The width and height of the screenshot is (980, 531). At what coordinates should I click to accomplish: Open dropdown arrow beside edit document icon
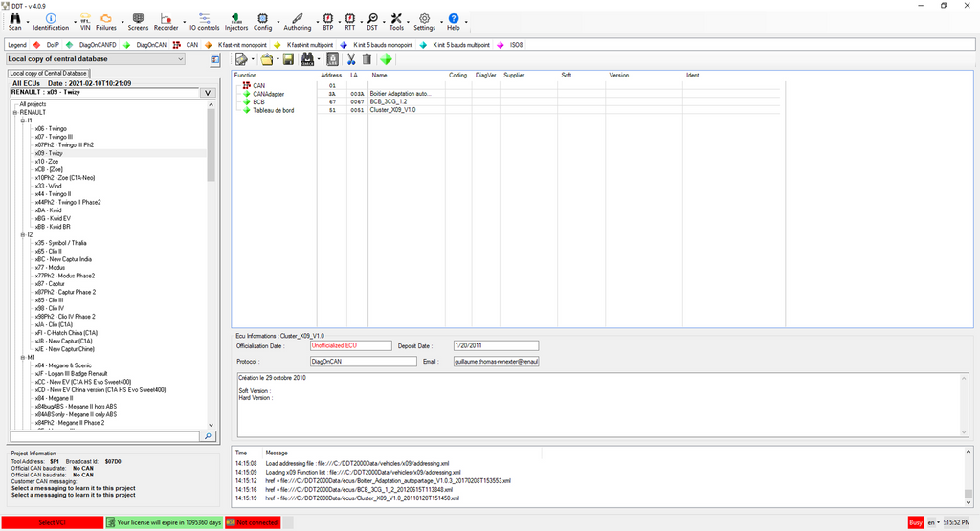coord(253,59)
